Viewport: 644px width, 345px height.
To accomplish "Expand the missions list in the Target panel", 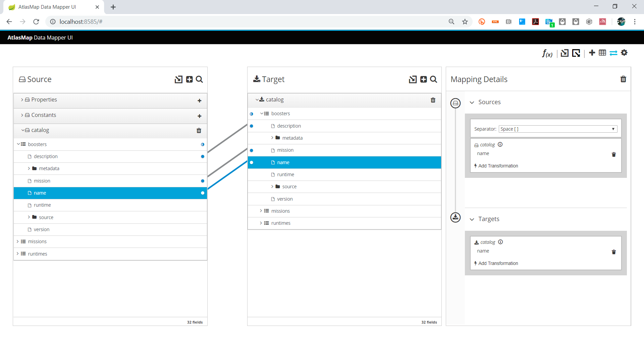I will pyautogui.click(x=261, y=211).
